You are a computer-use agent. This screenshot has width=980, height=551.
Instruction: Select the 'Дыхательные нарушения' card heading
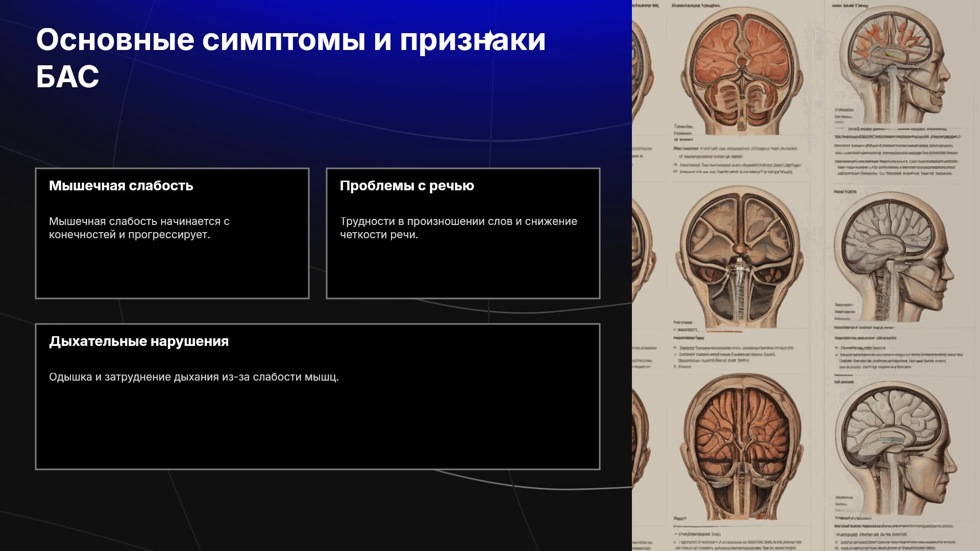tap(139, 341)
